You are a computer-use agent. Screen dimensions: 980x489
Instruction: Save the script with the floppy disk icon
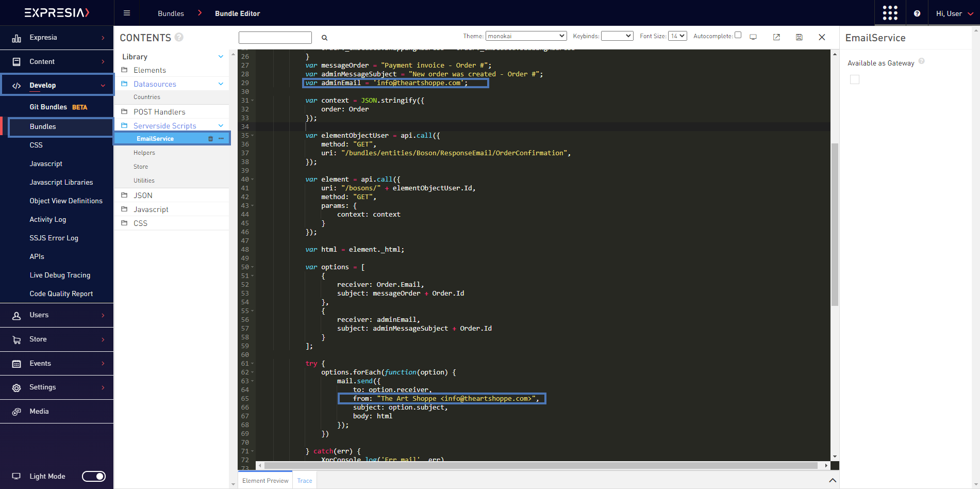(799, 37)
